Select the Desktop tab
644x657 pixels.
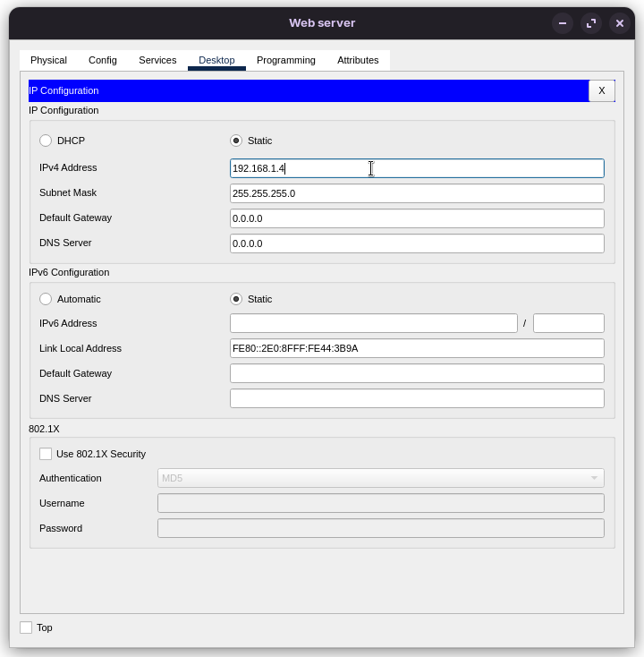[216, 60]
